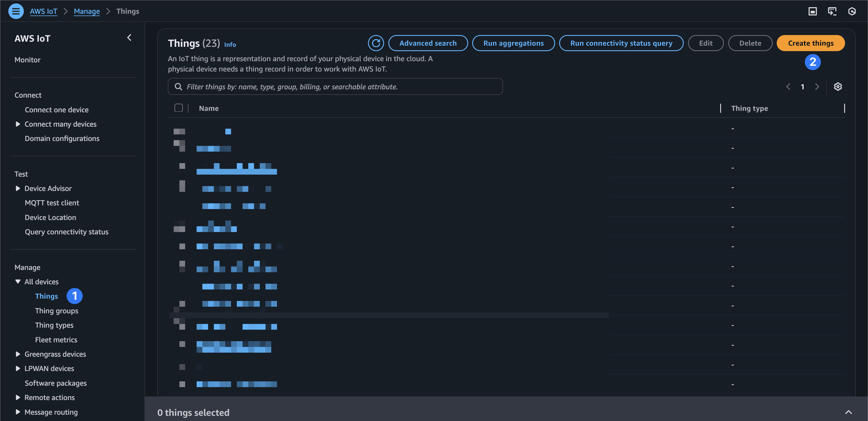Screen dimensions: 868x421
Task: Open MQTT test client page
Action: pos(52,202)
